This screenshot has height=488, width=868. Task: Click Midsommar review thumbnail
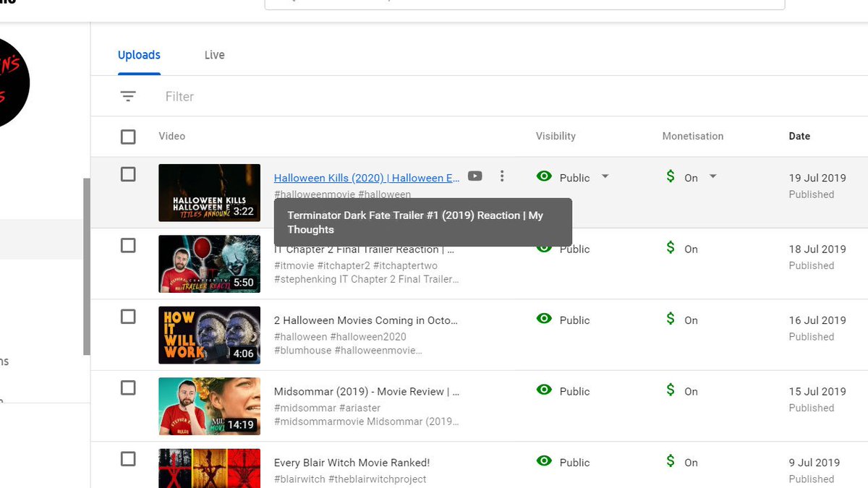tap(210, 406)
